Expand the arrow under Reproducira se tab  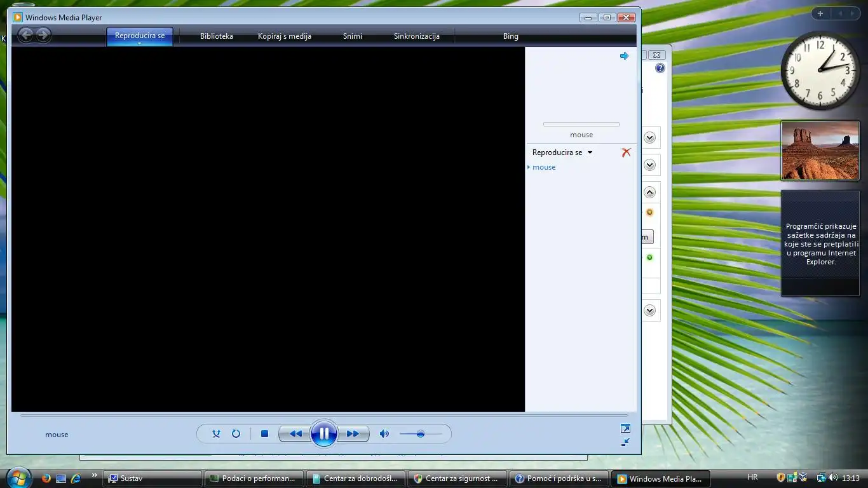click(x=140, y=43)
